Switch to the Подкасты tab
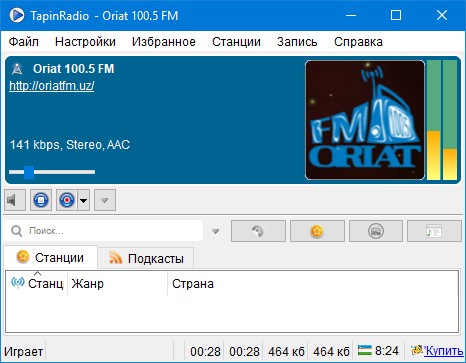This screenshot has height=363, width=466. point(146,258)
